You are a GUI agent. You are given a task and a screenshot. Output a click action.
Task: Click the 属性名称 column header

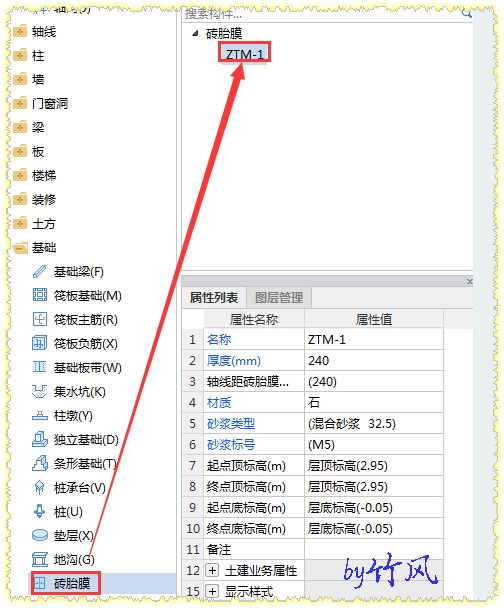pyautogui.click(x=254, y=319)
